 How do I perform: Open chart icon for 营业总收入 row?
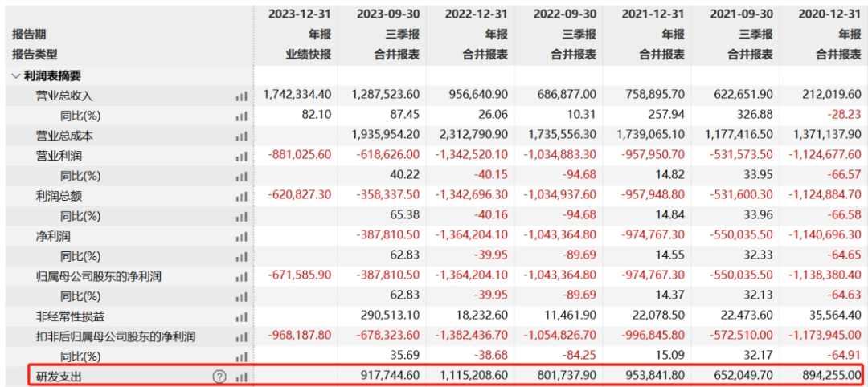click(x=241, y=96)
